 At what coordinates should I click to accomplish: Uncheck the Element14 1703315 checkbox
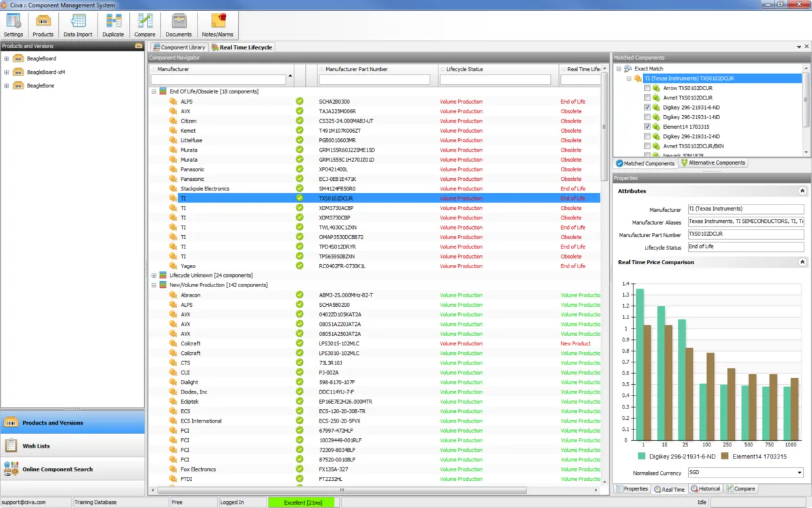coord(648,127)
